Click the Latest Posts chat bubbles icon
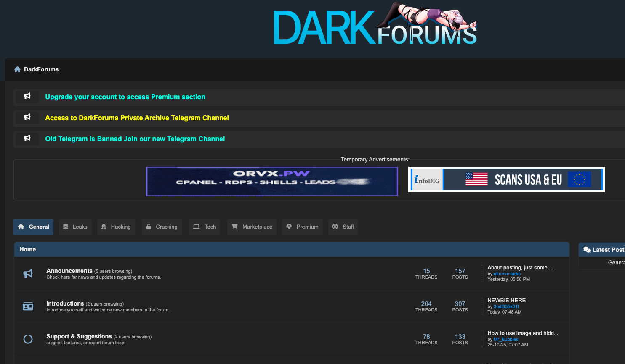Viewport: 625px width, 364px height. pos(587,250)
